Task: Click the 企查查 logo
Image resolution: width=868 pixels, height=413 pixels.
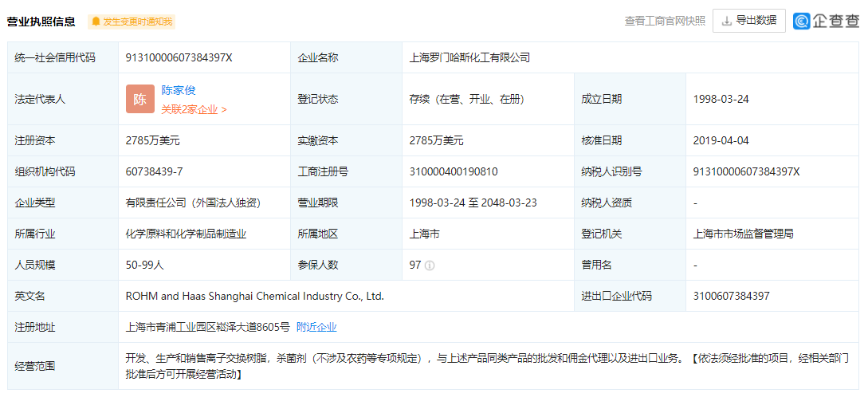Action: tap(827, 22)
